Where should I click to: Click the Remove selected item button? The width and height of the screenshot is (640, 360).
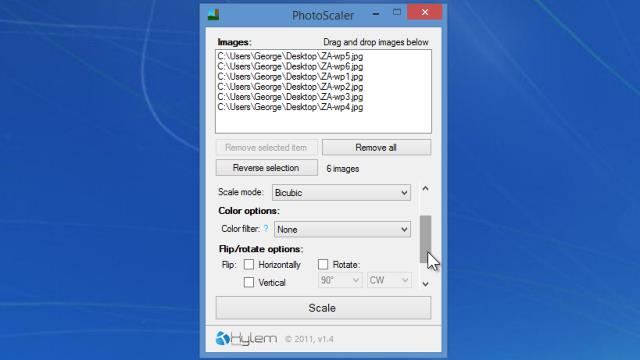point(267,148)
